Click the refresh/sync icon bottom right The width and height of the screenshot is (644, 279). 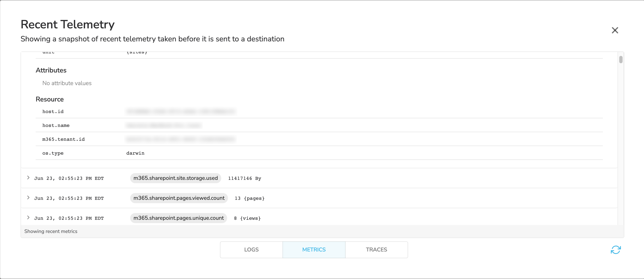point(615,249)
